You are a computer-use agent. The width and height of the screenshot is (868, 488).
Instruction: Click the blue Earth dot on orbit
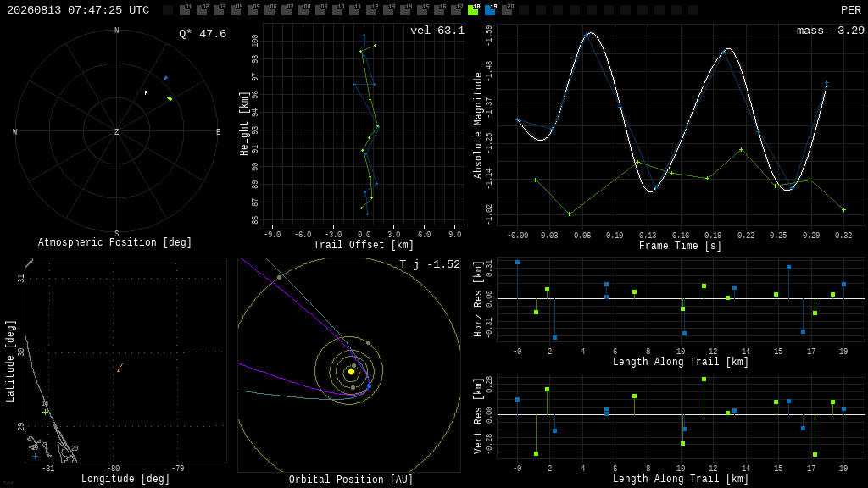click(x=370, y=385)
